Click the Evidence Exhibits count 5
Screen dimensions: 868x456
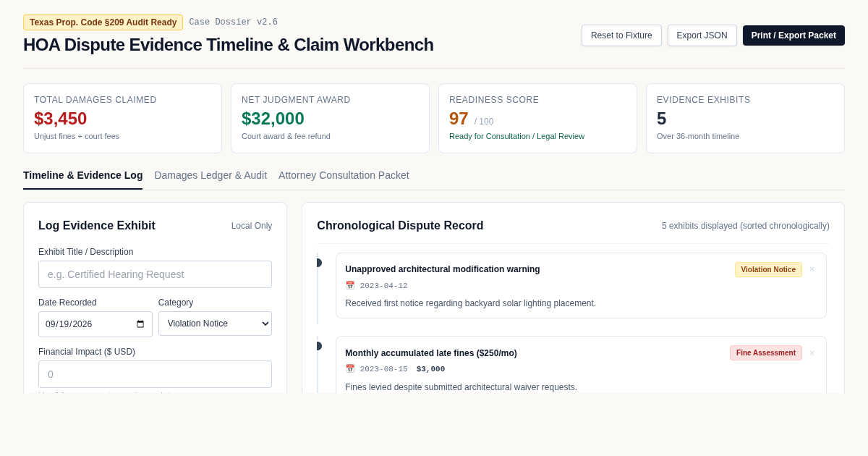[x=661, y=119]
